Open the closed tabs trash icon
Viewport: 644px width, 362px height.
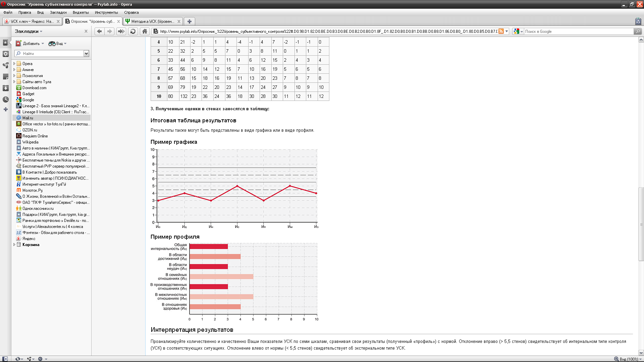pos(638,21)
